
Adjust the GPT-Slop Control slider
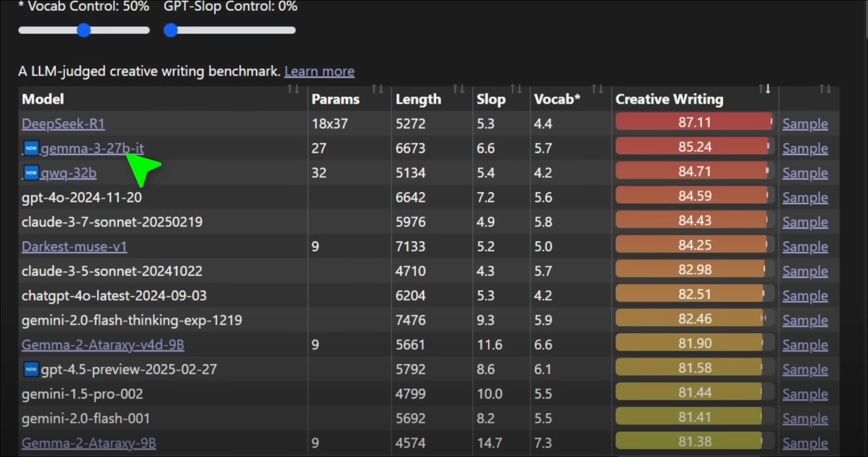point(230,30)
